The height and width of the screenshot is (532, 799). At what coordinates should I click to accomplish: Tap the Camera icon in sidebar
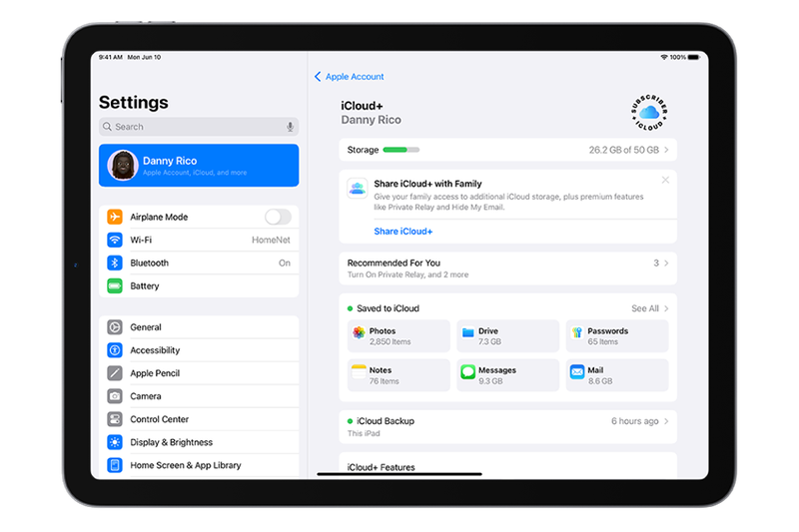115,396
